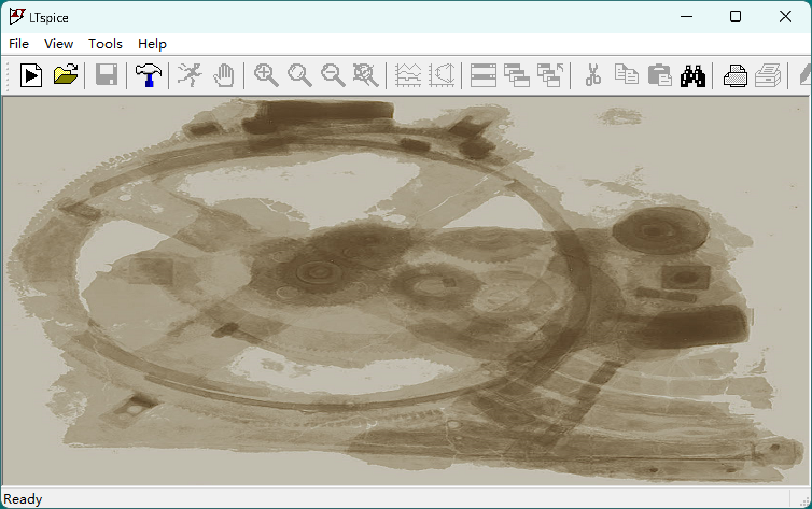Click the Print Setup icon

click(x=768, y=75)
